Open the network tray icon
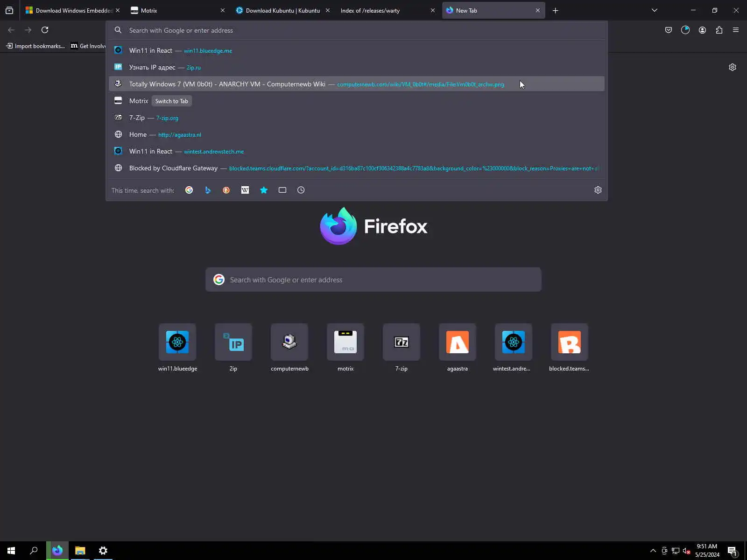The image size is (747, 560). [676, 551]
